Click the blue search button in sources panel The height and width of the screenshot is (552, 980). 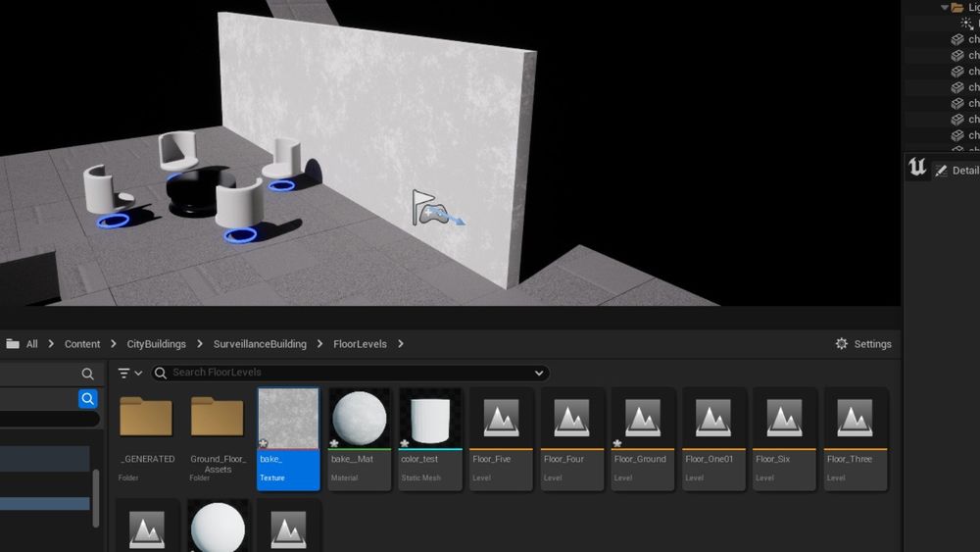[87, 399]
